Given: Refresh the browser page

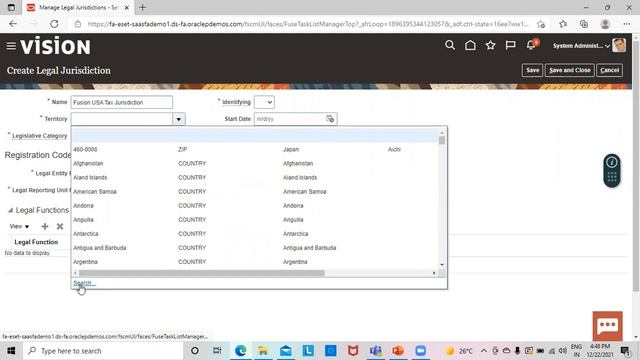Looking at the screenshot, I should click(54, 24).
